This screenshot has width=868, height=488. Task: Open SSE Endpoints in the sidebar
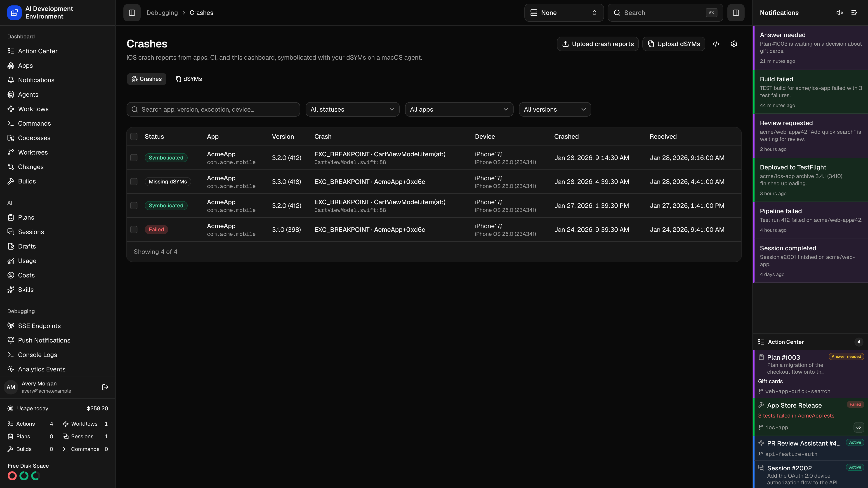point(58,326)
